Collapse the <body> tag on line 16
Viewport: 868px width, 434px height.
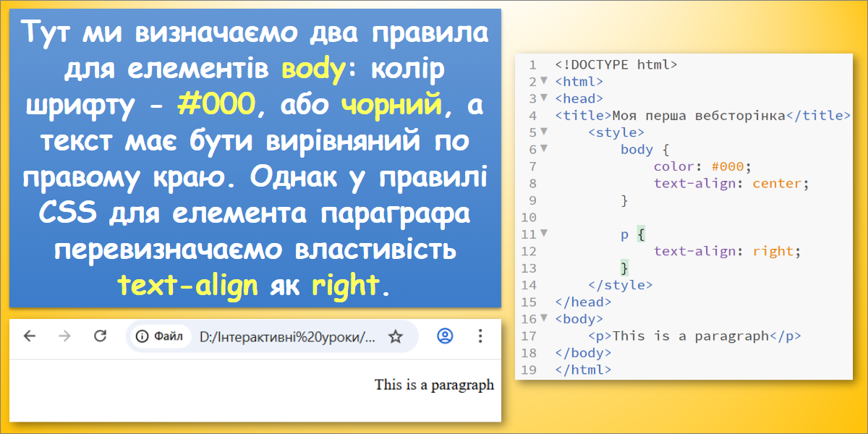pos(544,318)
